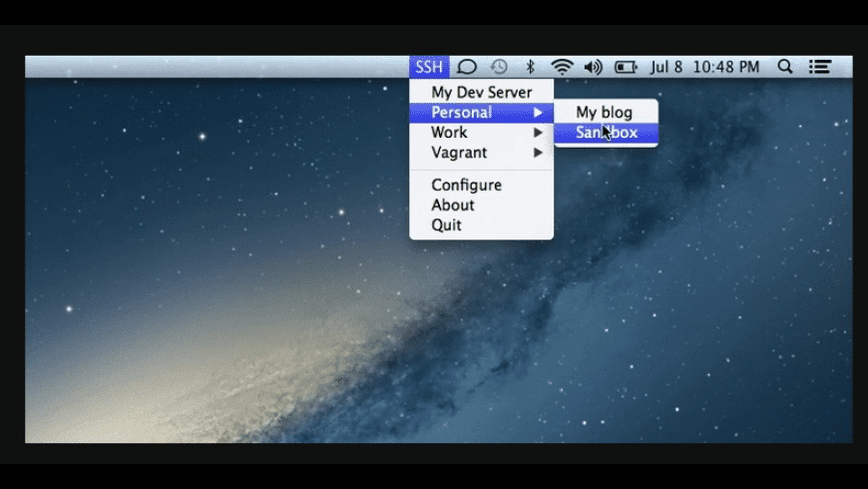Open Spotlight search magnifier
868x489 pixels.
pyautogui.click(x=784, y=67)
